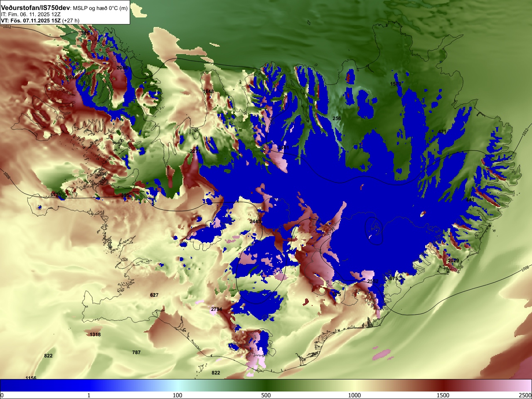
Task: Click the 787 value label
Action: (136, 352)
